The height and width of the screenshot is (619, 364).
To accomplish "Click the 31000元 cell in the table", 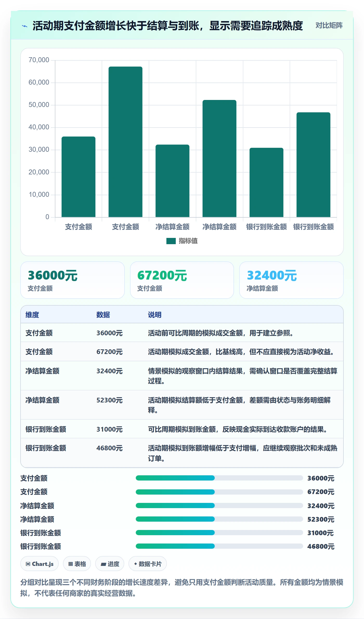I will click(109, 429).
